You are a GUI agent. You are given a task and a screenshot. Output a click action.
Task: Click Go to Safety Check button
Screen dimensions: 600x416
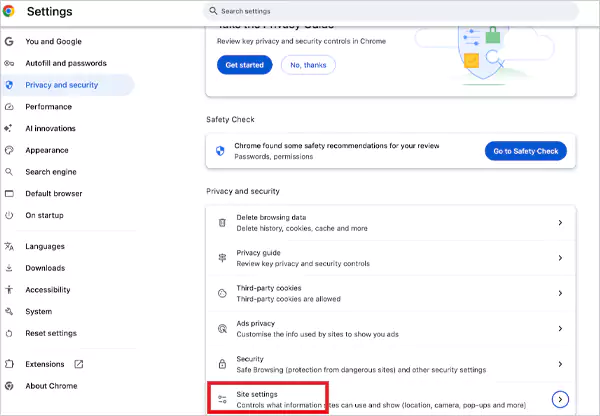point(526,151)
